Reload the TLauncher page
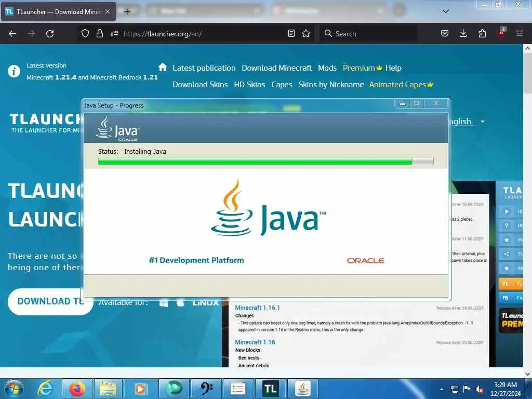Image resolution: width=532 pixels, height=399 pixels. click(x=50, y=34)
